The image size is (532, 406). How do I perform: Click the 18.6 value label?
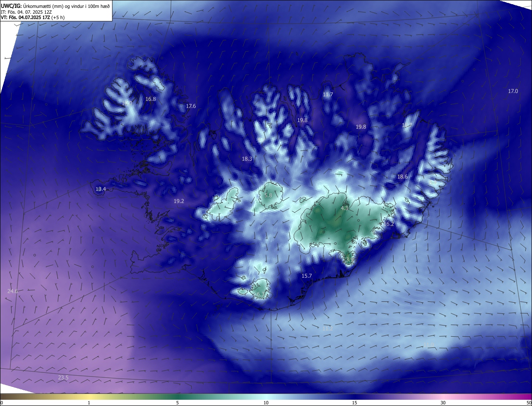point(402,176)
